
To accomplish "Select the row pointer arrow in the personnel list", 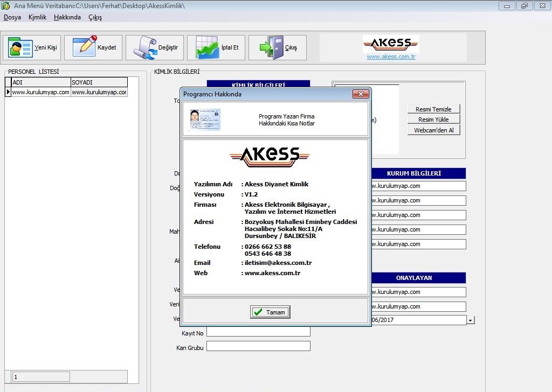I will [x=8, y=92].
